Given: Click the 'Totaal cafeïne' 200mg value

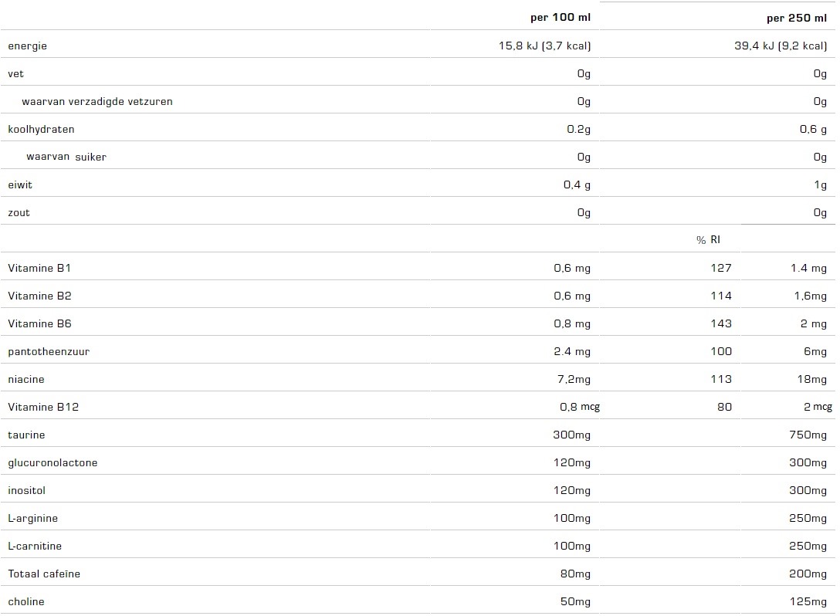Looking at the screenshot, I should [x=808, y=574].
